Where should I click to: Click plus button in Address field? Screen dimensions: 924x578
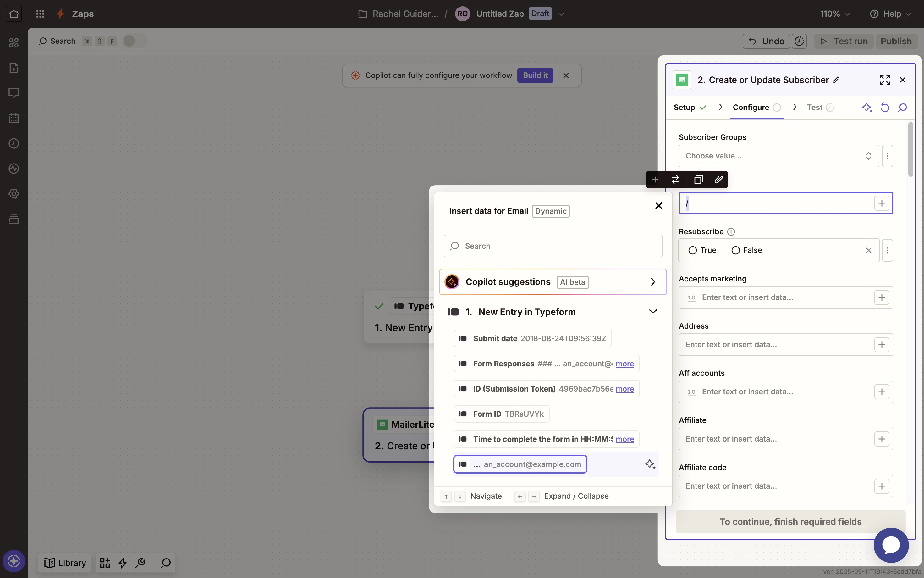tap(882, 345)
